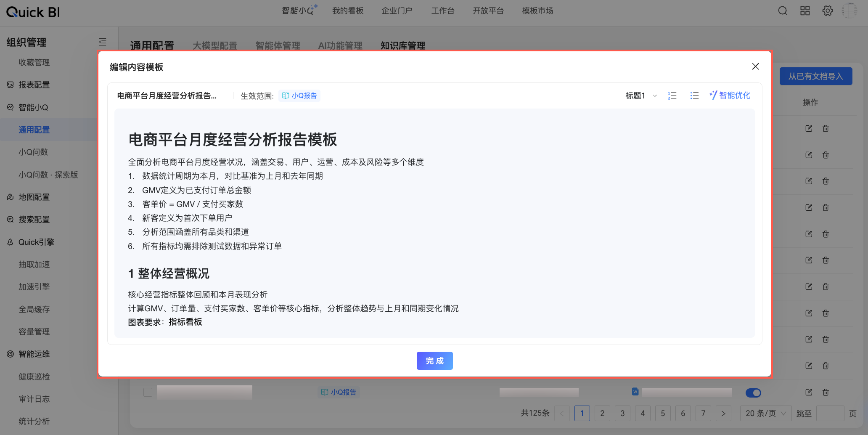Viewport: 868px width, 435px height.
Task: Click the 智能小Q sidebar icon
Action: pyautogui.click(x=11, y=107)
